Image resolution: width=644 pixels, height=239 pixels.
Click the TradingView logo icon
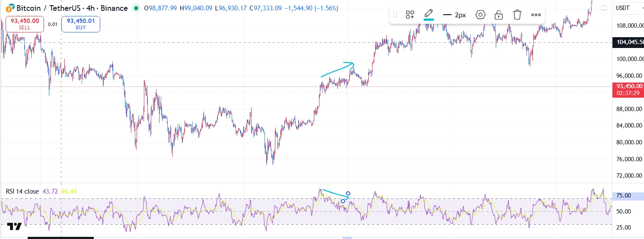coord(14,226)
